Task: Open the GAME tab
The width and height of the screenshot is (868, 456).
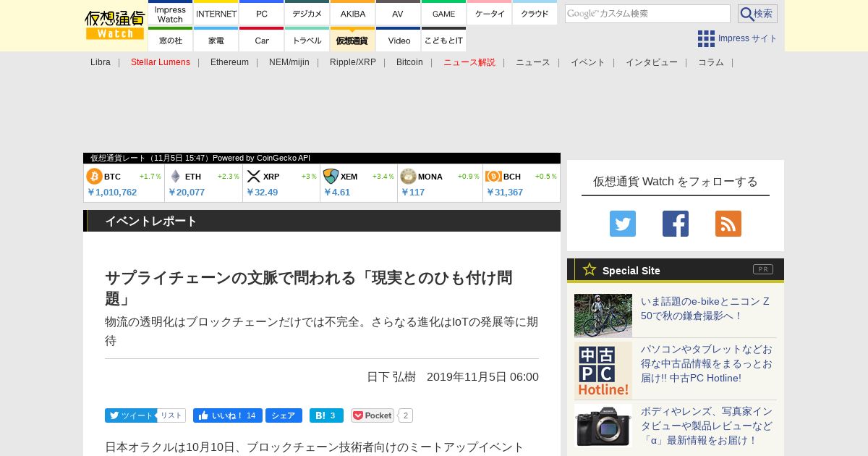Action: [x=443, y=14]
